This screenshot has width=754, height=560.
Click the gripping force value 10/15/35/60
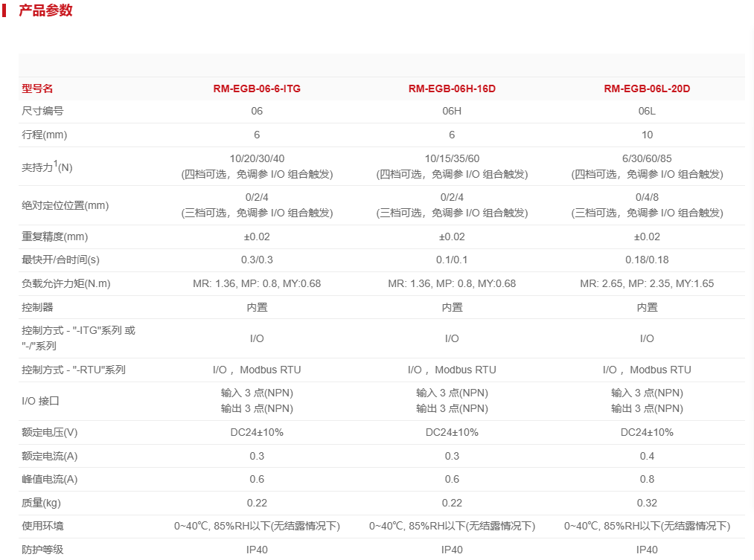452,158
